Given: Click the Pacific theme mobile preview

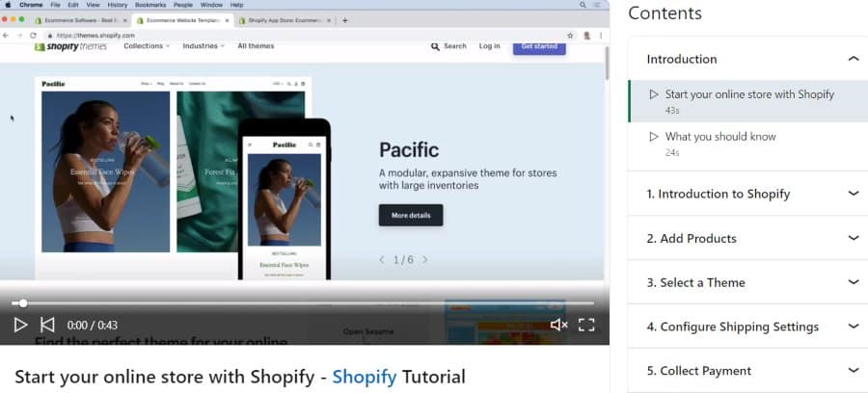Looking at the screenshot, I should click(x=284, y=199).
